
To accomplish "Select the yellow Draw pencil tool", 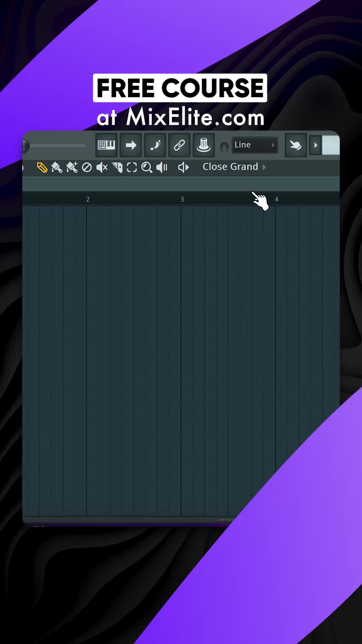I will 42,167.
